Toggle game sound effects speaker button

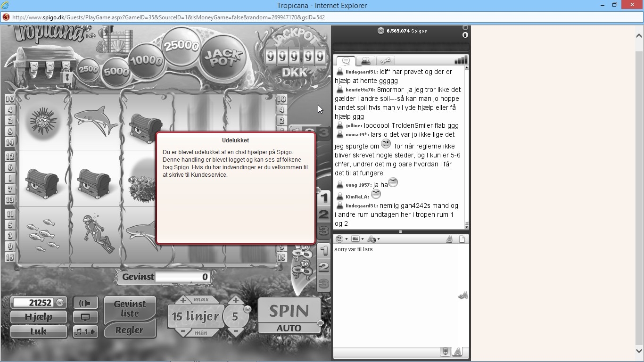(85, 303)
